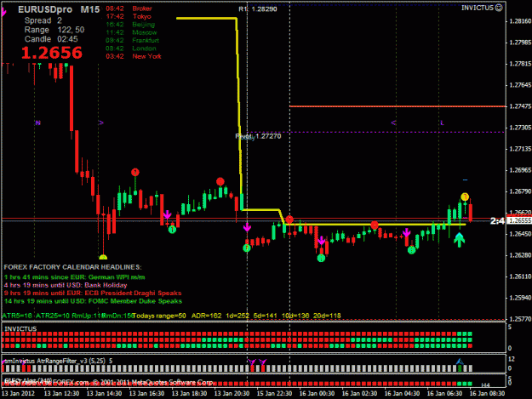The height and width of the screenshot is (399, 532).
Task: Click the yellow half-circle at the chart's lowest wick
Action: point(103,257)
